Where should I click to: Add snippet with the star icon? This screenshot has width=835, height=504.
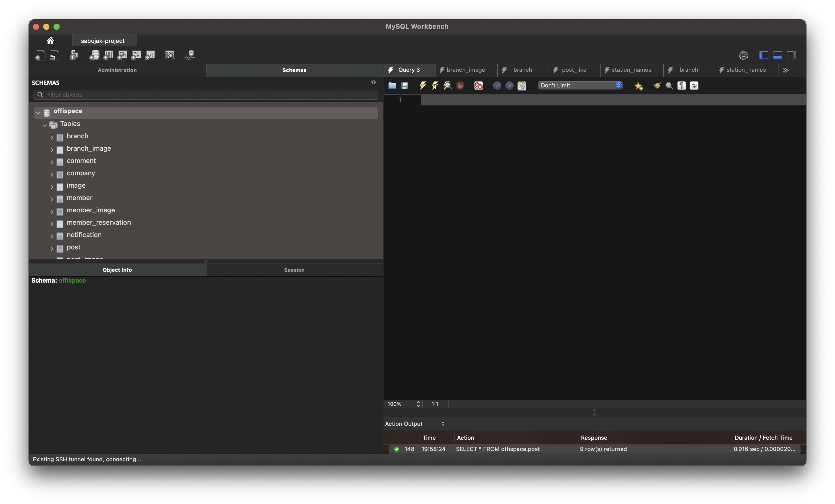tap(638, 86)
